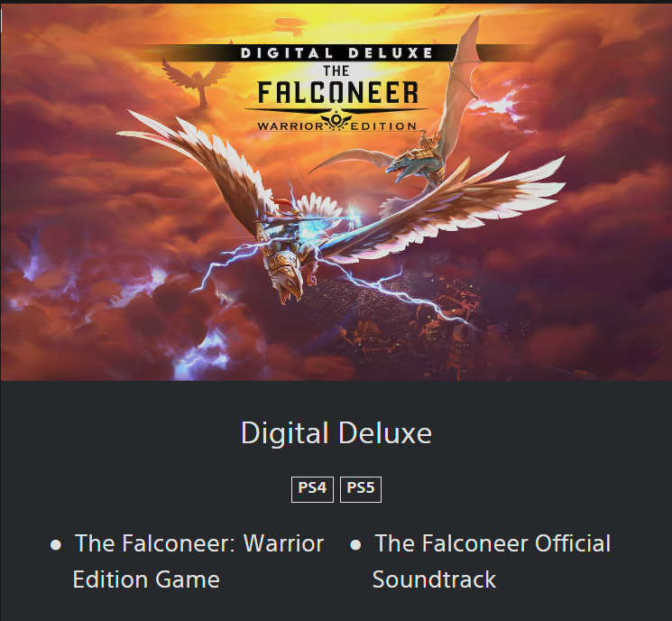Click the word EDITION in the logo
This screenshot has width=672, height=621.
coord(383,126)
